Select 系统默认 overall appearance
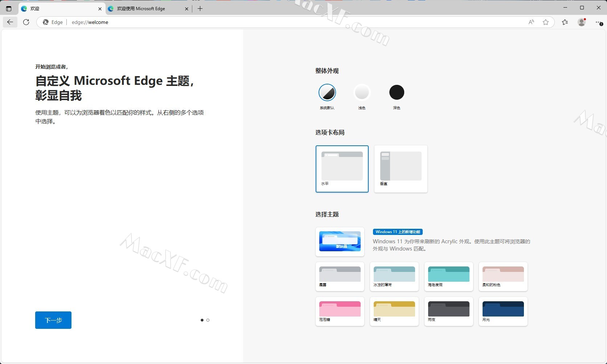Viewport: 607px width, 364px height. click(x=327, y=92)
